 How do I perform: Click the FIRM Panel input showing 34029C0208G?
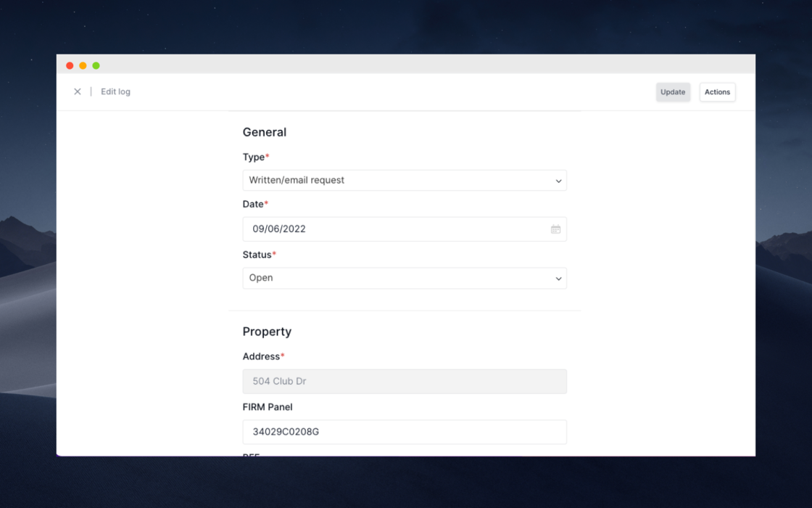coord(405,431)
